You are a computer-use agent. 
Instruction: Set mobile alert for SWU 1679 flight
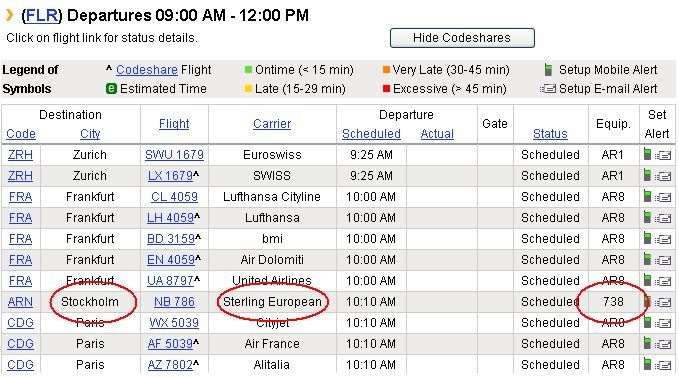click(x=647, y=154)
